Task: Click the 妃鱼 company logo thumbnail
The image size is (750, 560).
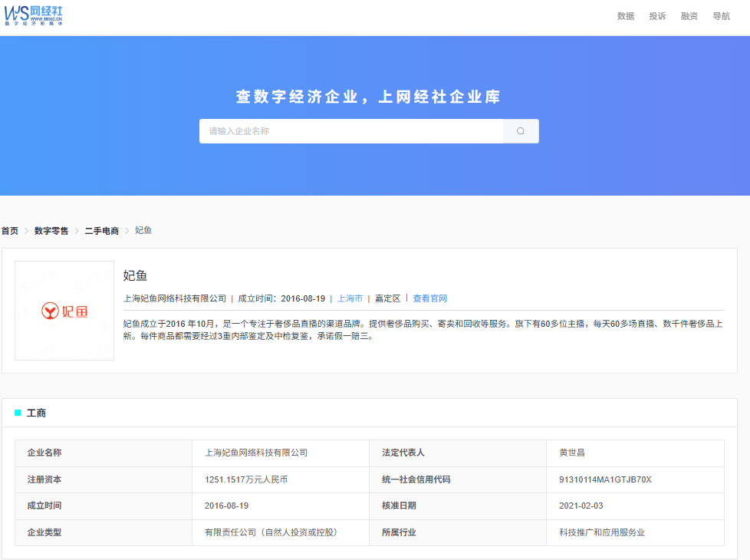Action: [64, 311]
